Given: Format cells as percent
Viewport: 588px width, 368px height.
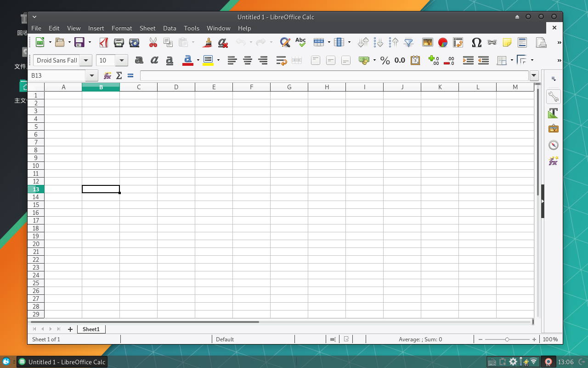Looking at the screenshot, I should coord(385,60).
